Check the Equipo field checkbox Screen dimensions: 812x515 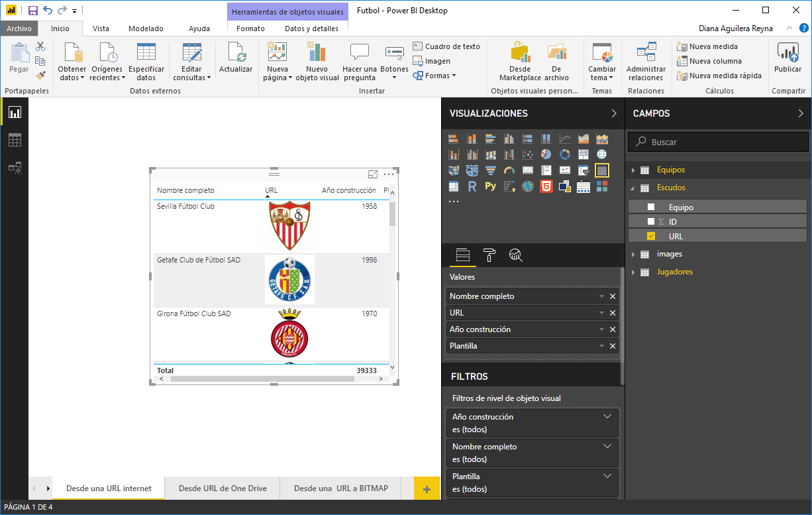651,207
